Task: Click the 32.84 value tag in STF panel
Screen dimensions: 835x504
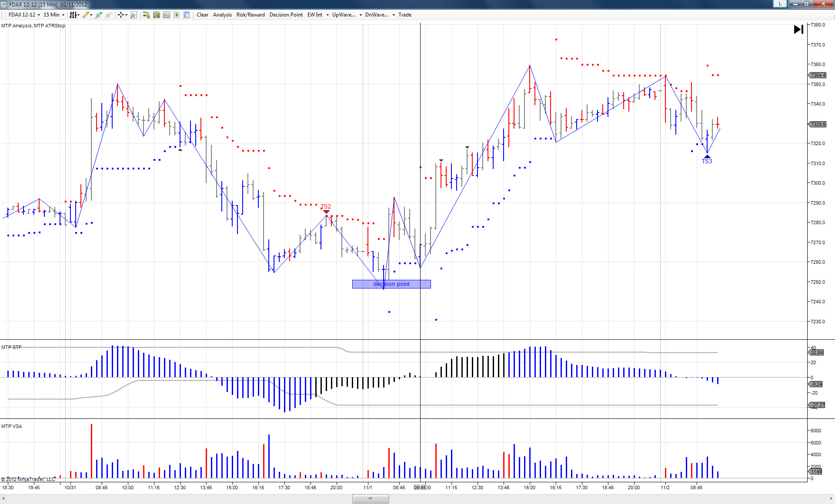Action: click(x=817, y=352)
